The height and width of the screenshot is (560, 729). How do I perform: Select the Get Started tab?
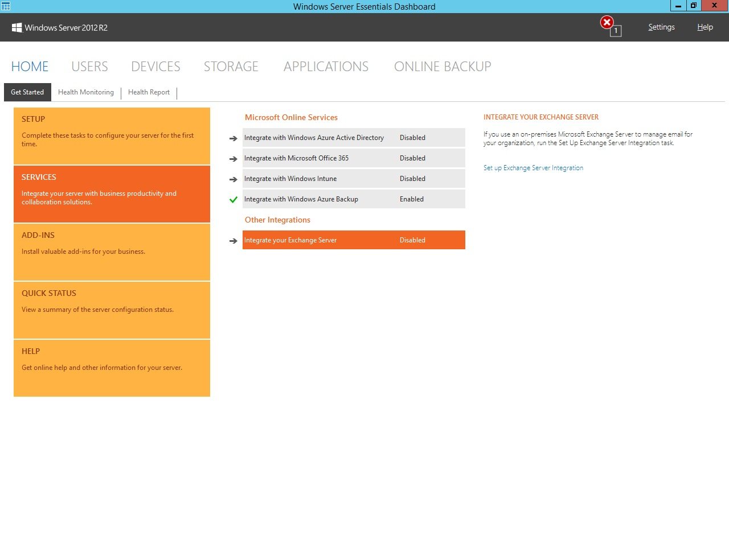pyautogui.click(x=27, y=92)
